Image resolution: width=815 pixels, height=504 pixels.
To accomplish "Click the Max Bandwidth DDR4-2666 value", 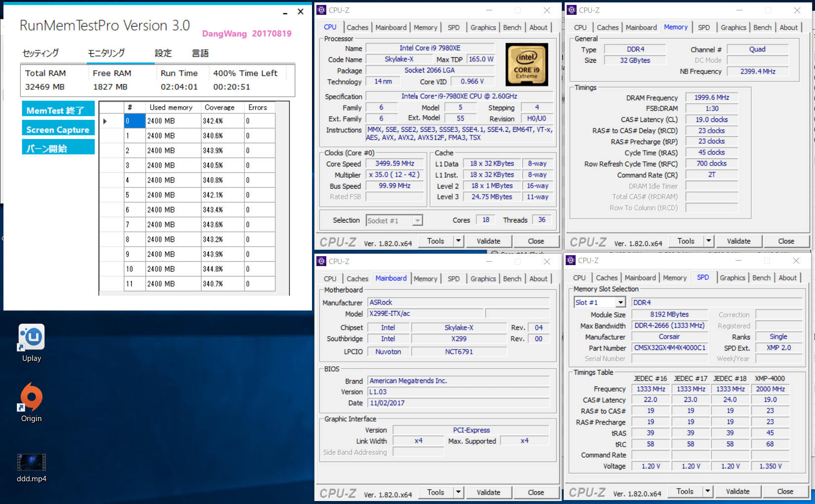I will (670, 325).
